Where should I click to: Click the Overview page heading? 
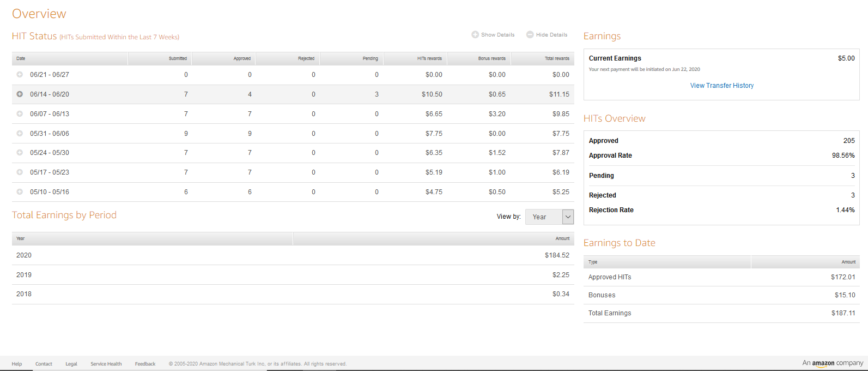tap(39, 14)
